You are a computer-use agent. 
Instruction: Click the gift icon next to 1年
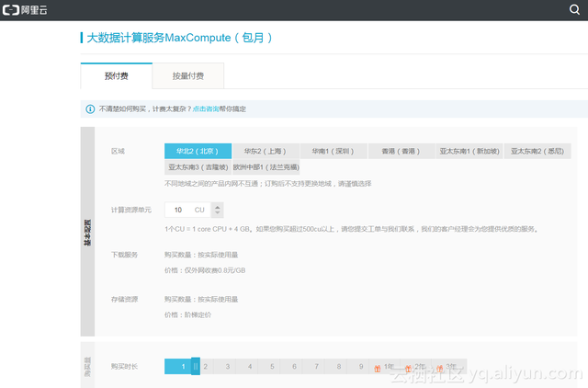click(x=378, y=369)
